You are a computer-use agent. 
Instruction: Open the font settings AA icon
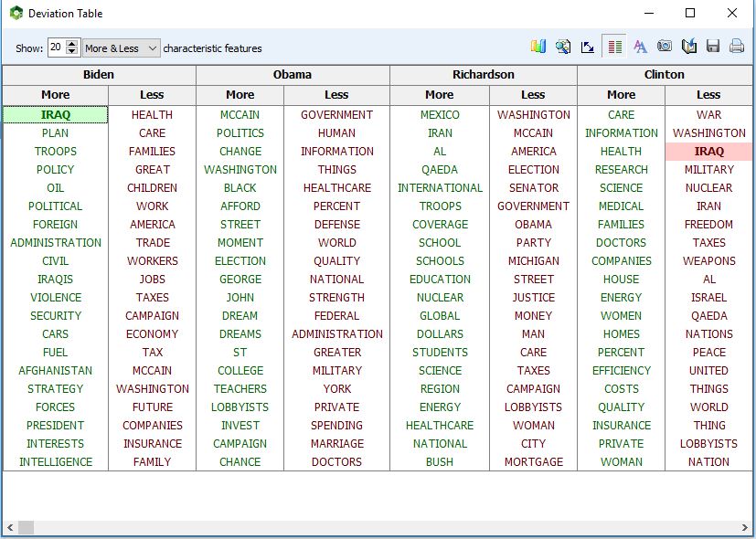click(x=640, y=47)
